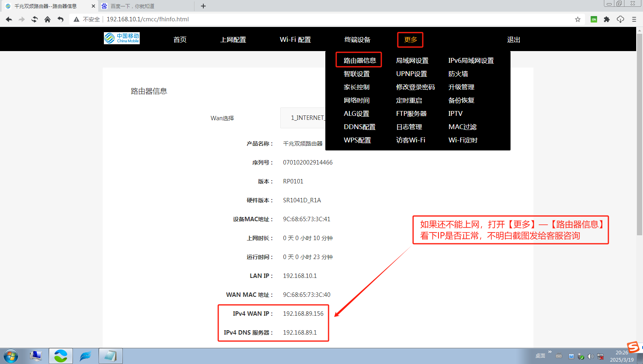643x364 pixels.
Task: Open a new tab with plus
Action: pos(203,6)
